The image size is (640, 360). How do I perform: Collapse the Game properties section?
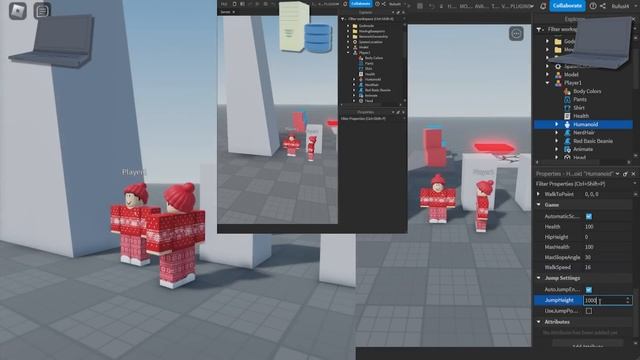pos(538,205)
